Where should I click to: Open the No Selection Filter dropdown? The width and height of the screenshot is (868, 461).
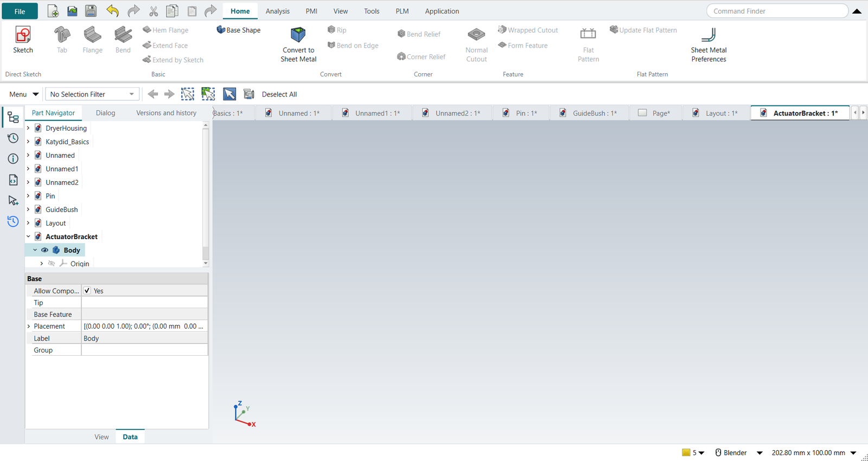click(x=92, y=94)
